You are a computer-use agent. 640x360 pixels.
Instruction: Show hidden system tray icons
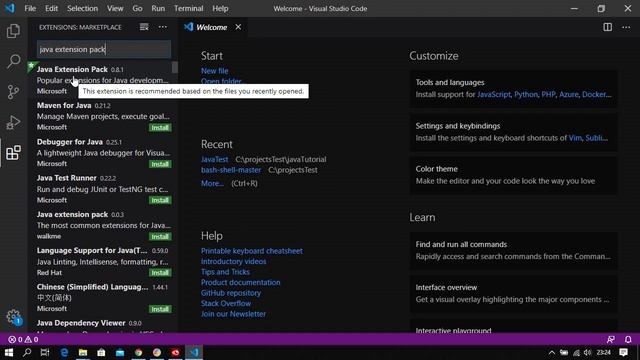click(x=551, y=353)
